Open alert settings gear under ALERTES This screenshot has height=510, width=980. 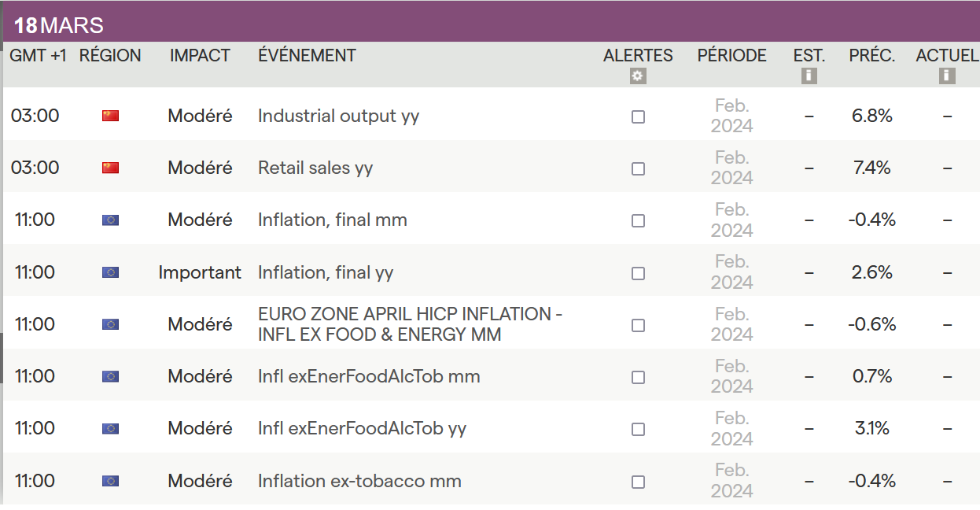[x=638, y=76]
